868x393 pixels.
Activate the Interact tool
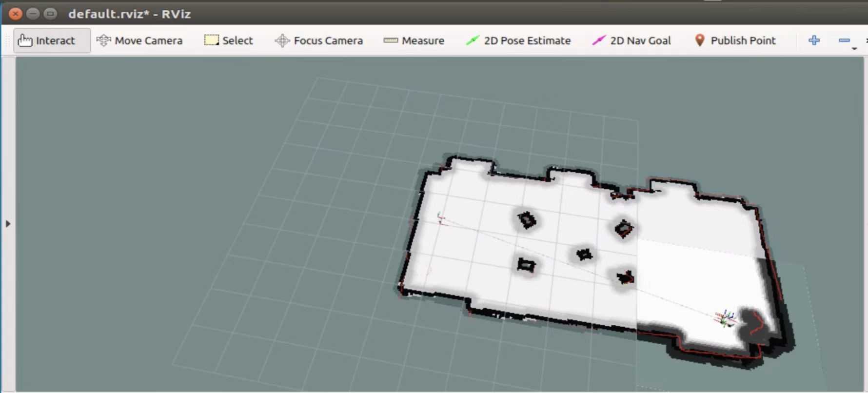coord(47,40)
